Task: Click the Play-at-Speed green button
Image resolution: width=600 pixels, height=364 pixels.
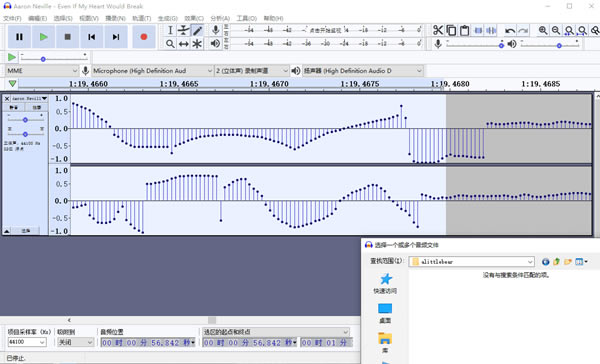Action: tap(12, 57)
